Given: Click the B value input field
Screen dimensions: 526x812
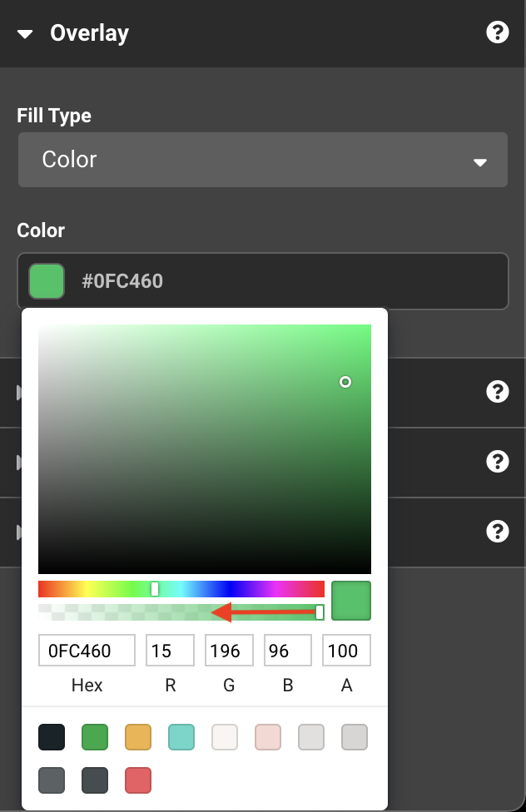Looking at the screenshot, I should [x=287, y=651].
